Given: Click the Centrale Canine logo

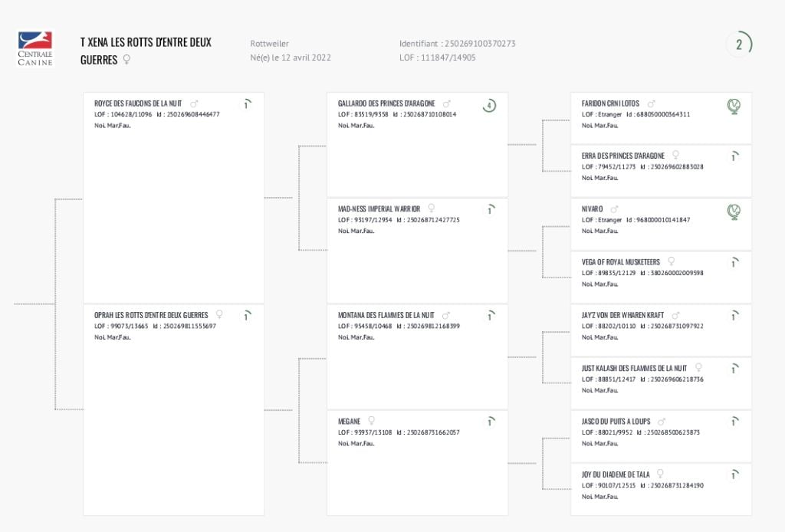Looking at the screenshot, I should (35, 48).
